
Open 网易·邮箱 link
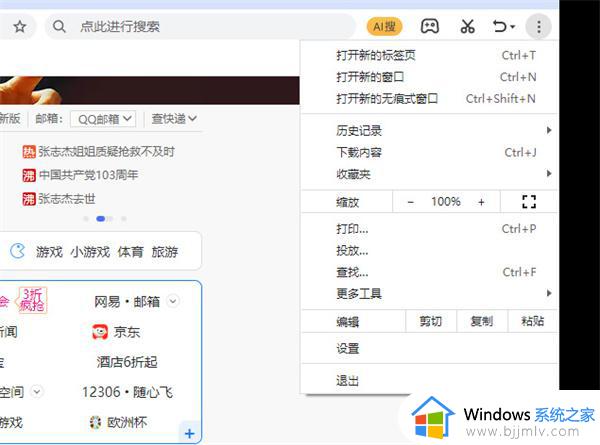click(127, 302)
